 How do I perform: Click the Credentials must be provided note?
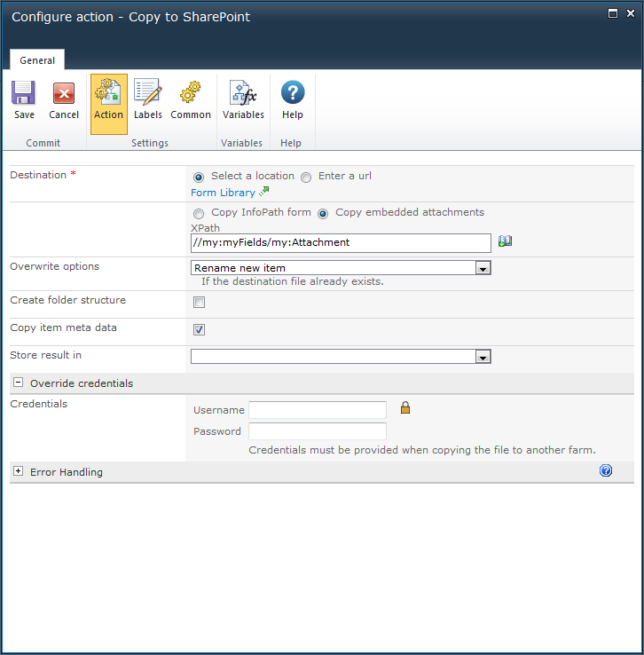pos(422,450)
